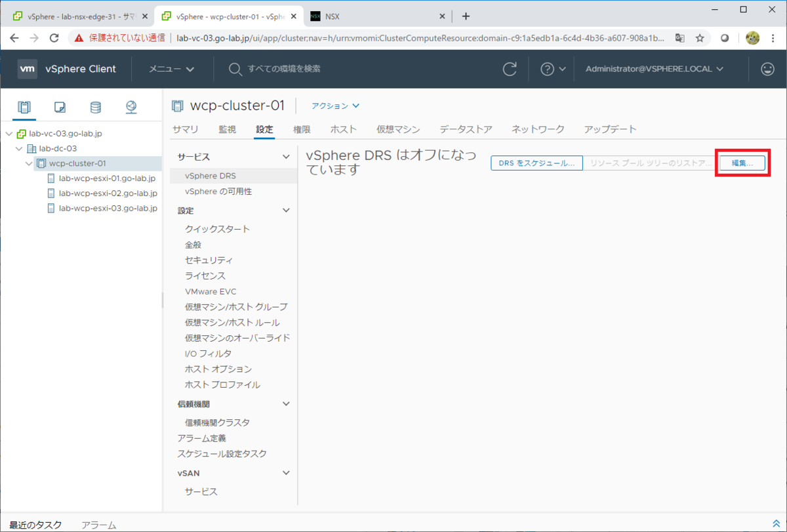Viewport: 787px width, 532px height.
Task: Open the メニュー dropdown
Action: [x=172, y=69]
